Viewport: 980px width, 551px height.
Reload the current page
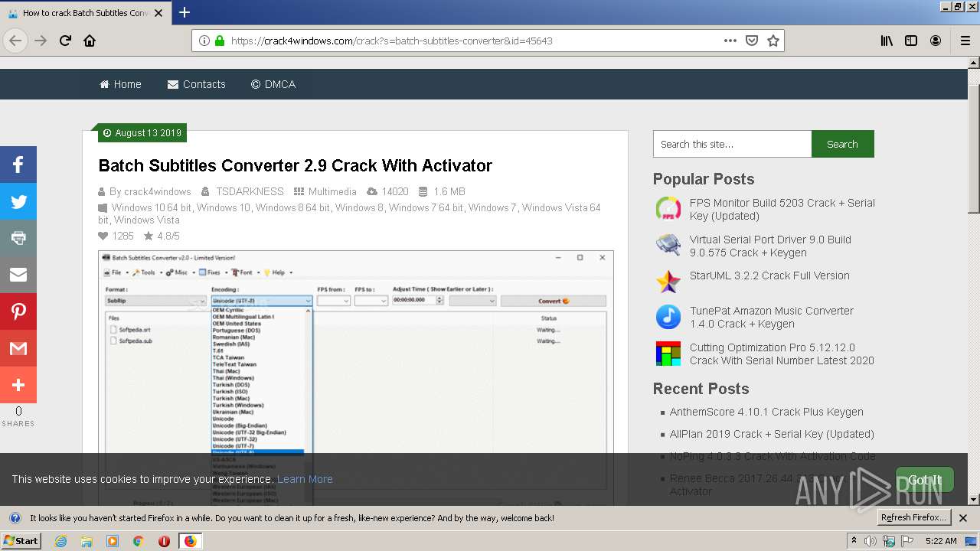tap(65, 41)
